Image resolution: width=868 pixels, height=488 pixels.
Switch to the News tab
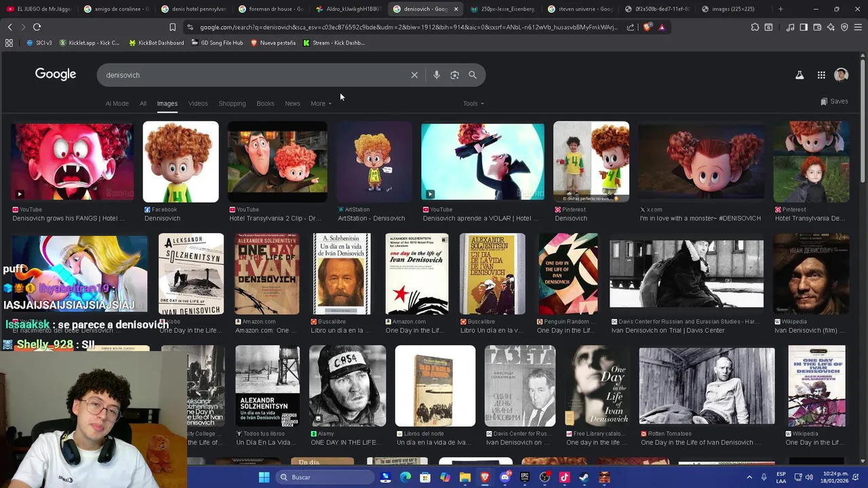[292, 104]
